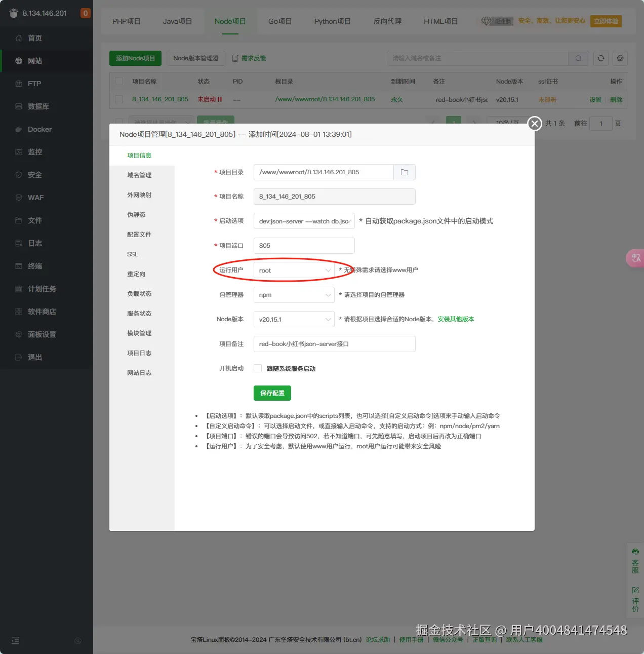
Task: Click Node版本管理器 button
Action: click(196, 58)
